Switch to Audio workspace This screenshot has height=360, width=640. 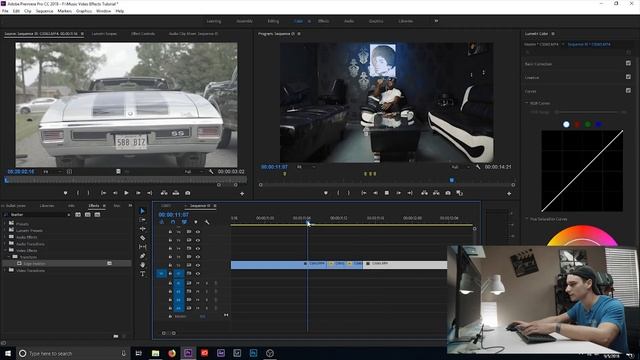[x=349, y=21]
